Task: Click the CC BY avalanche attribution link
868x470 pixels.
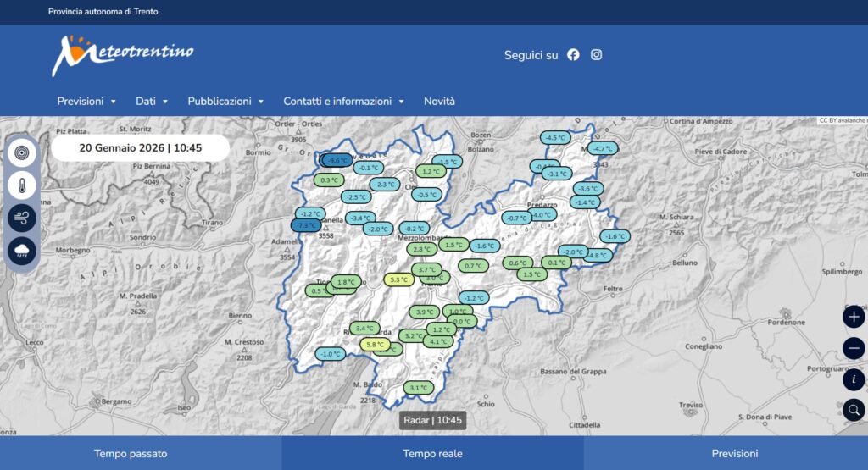Action: 843,120
